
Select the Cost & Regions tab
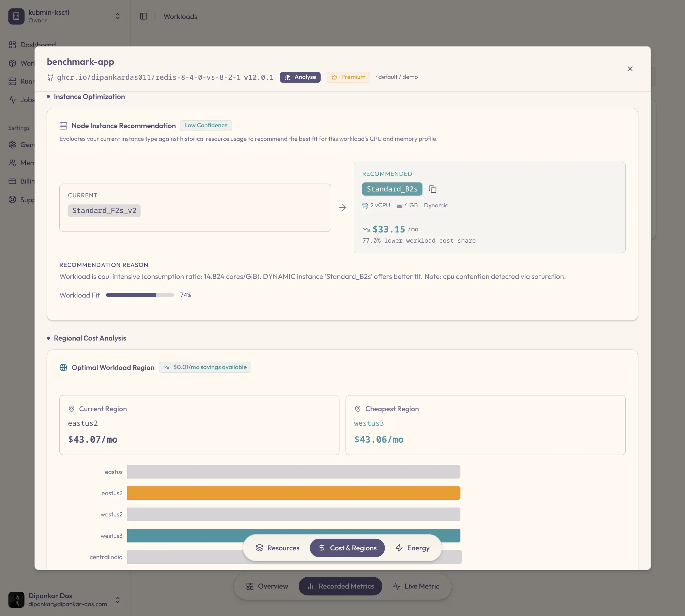pos(347,548)
